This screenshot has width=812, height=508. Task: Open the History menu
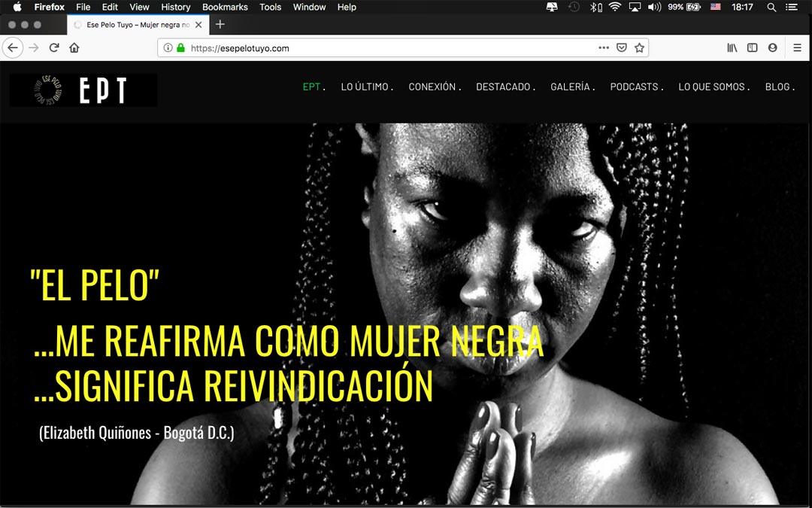click(175, 7)
